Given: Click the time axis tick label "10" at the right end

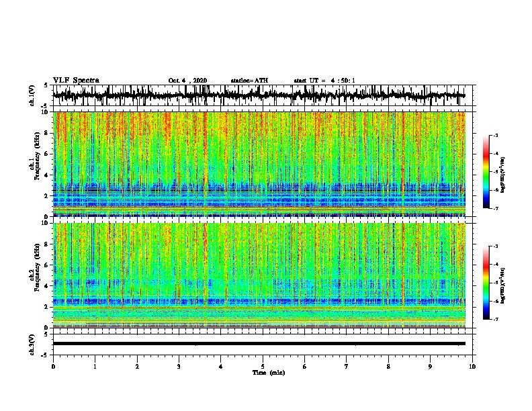Looking at the screenshot, I should pyautogui.click(x=472, y=367).
